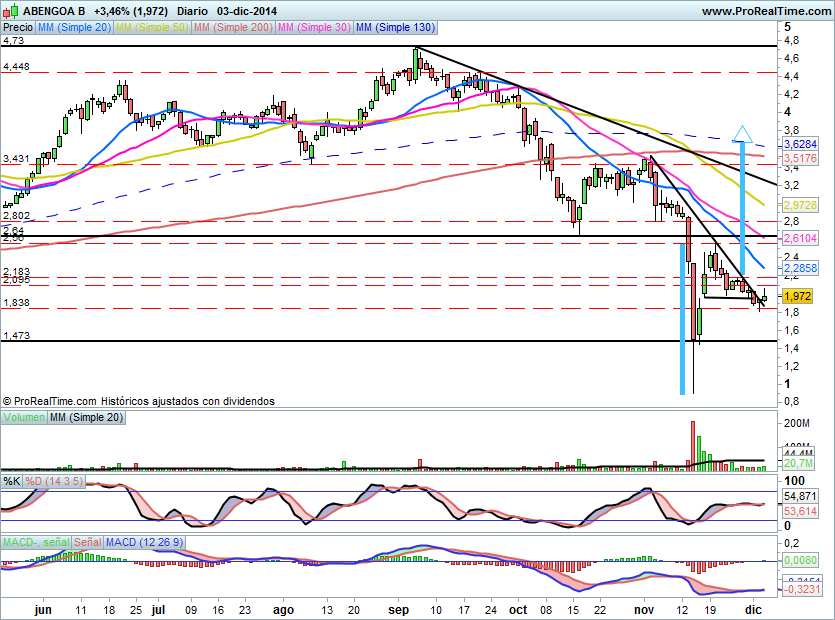Viewport: 835px width, 620px height.
Task: Select the red Señal label
Action: click(87, 541)
